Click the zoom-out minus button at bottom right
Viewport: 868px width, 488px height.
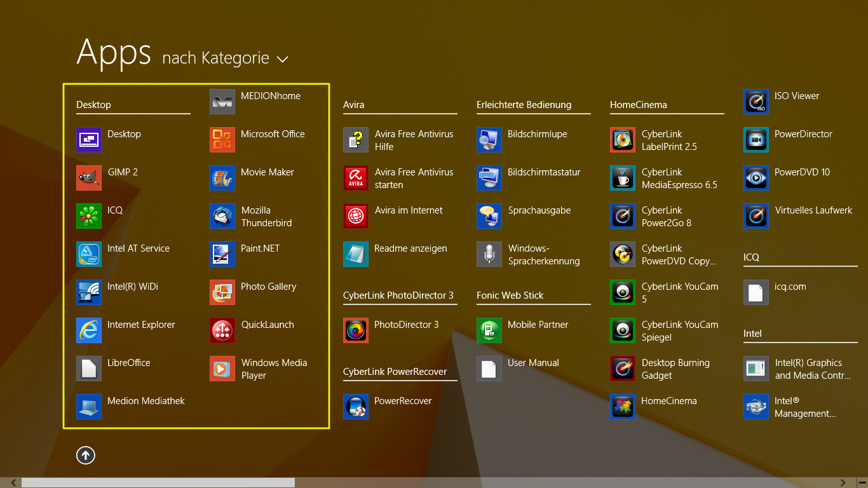(x=862, y=483)
